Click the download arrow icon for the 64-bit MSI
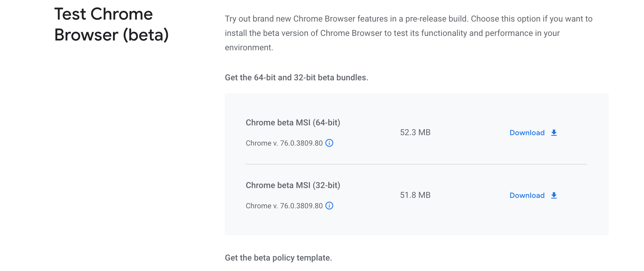The height and width of the screenshot is (271, 644). coord(554,133)
